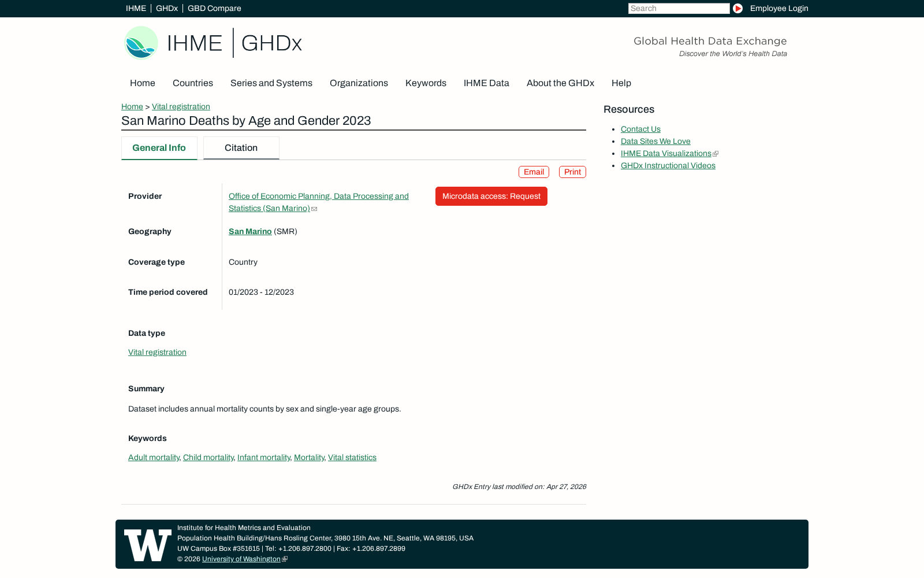
Task: Open the San Marino geography link
Action: point(250,231)
